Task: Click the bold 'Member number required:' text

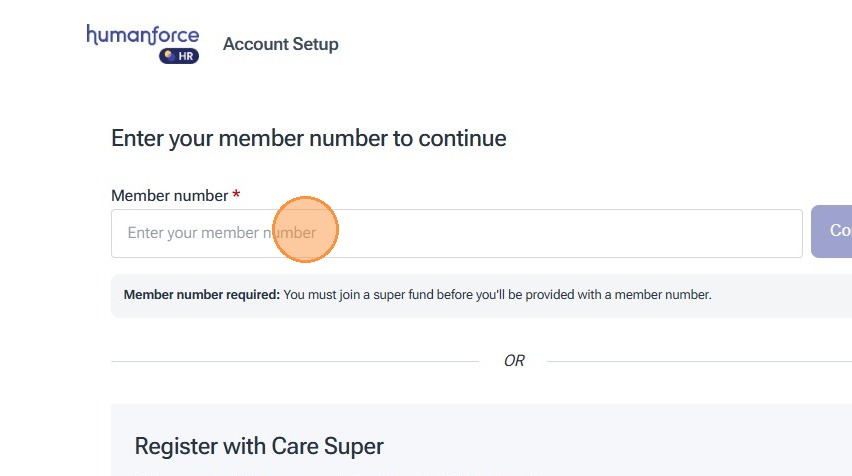Action: 201,295
